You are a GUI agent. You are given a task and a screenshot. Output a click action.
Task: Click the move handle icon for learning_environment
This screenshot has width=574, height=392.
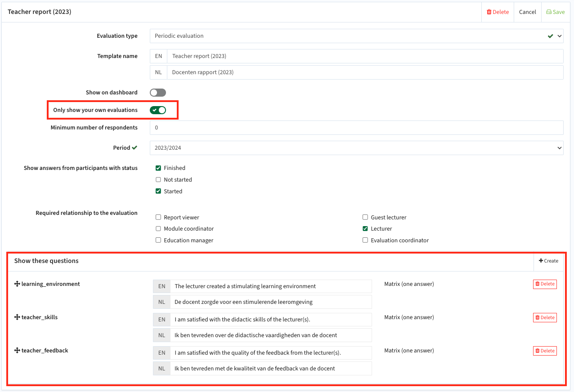point(17,284)
